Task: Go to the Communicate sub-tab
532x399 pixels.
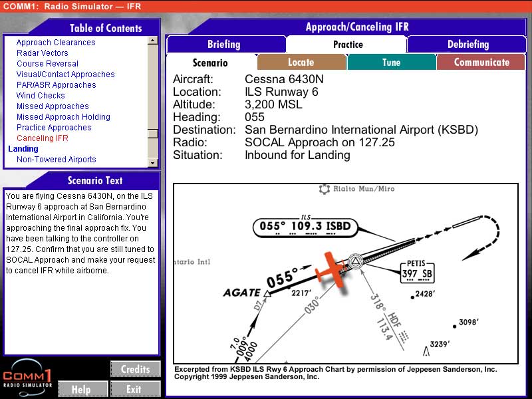Action: pyautogui.click(x=481, y=63)
